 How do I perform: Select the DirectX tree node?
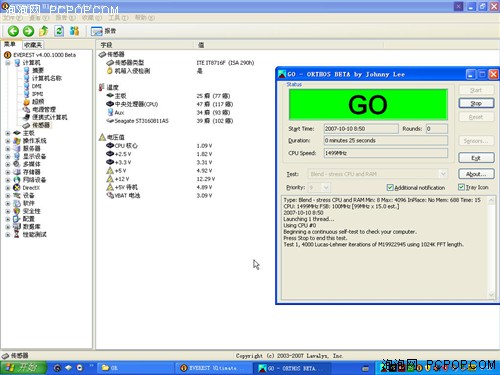pos(31,188)
